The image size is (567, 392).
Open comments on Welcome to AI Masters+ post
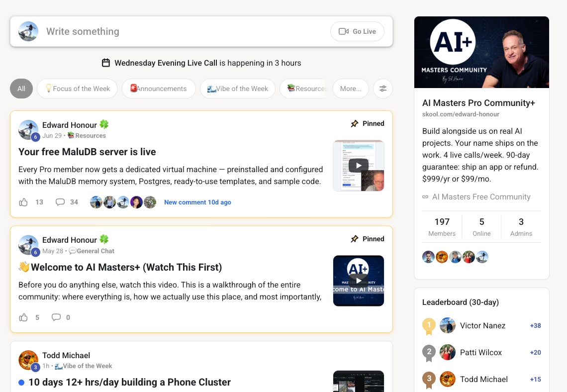pyautogui.click(x=56, y=317)
